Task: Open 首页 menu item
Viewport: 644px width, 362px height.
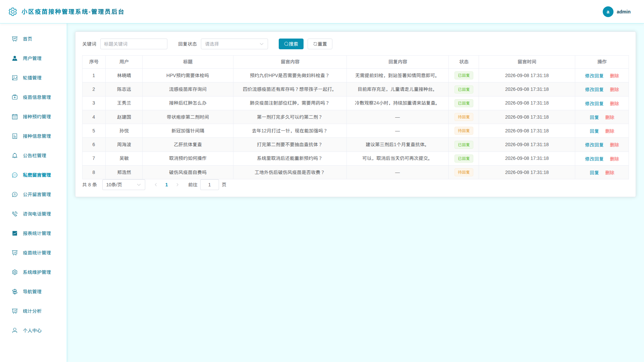Action: point(33,39)
